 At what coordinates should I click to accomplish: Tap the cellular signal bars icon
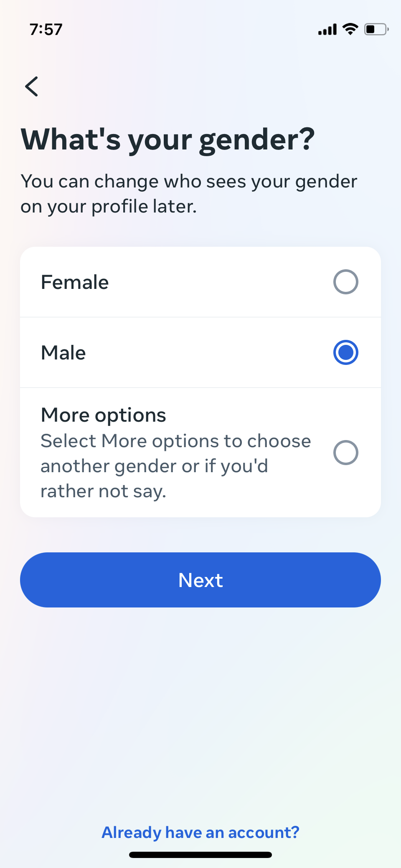click(327, 30)
